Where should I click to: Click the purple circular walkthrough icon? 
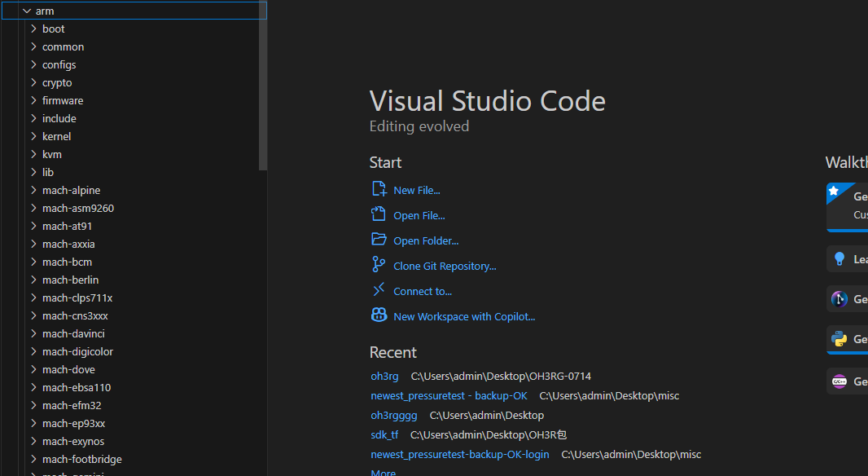pyautogui.click(x=840, y=299)
